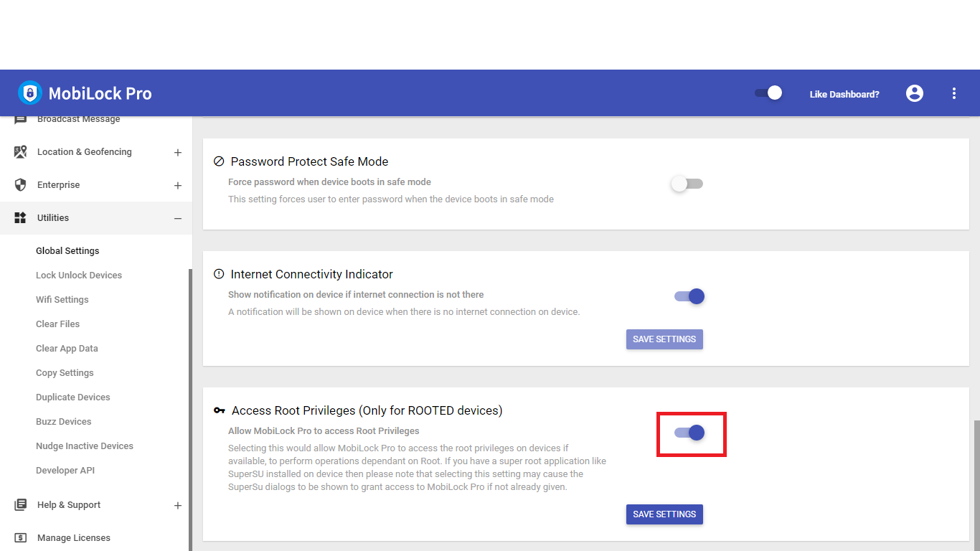Click the Internet Connectivity Indicator alert icon
Viewport: 980px width, 551px height.
coord(219,274)
